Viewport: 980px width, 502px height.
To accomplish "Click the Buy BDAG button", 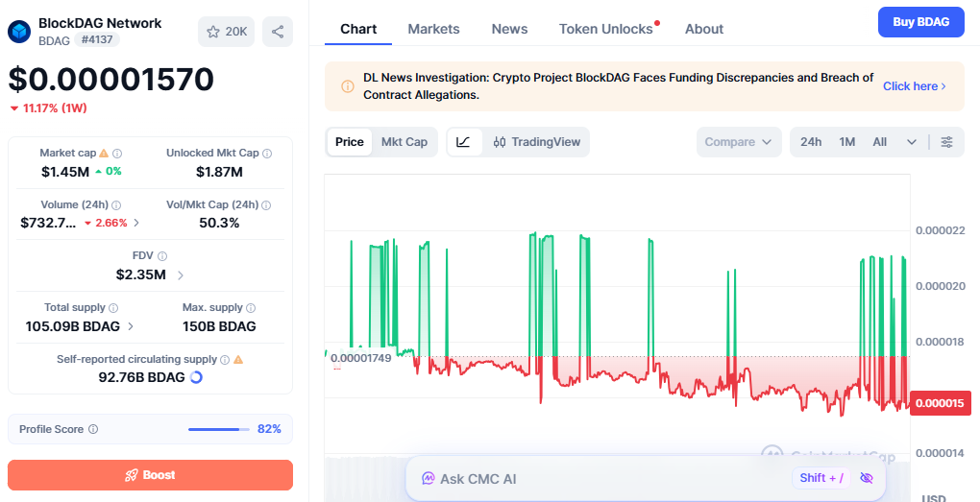I will [920, 22].
